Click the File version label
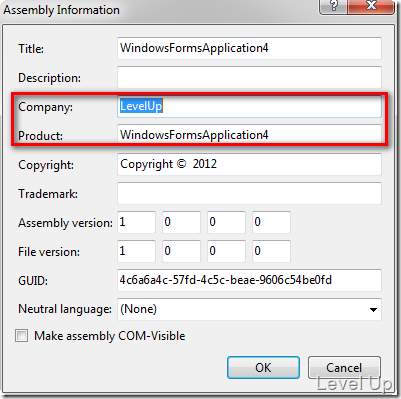401x399 pixels. point(49,252)
